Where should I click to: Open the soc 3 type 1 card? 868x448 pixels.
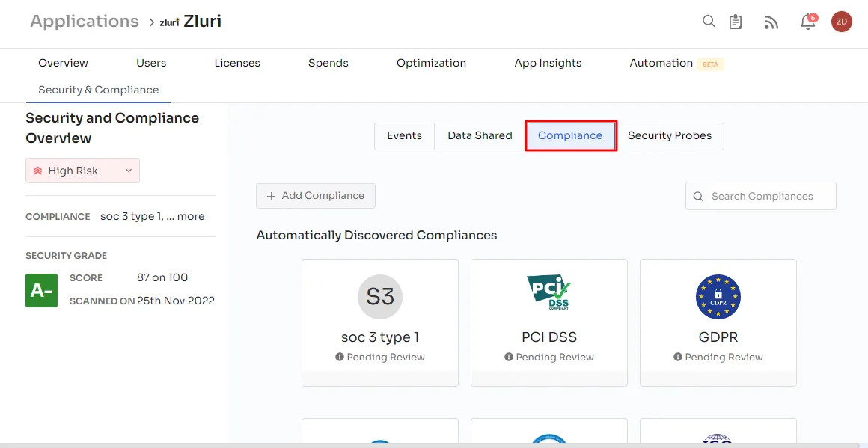(x=380, y=322)
